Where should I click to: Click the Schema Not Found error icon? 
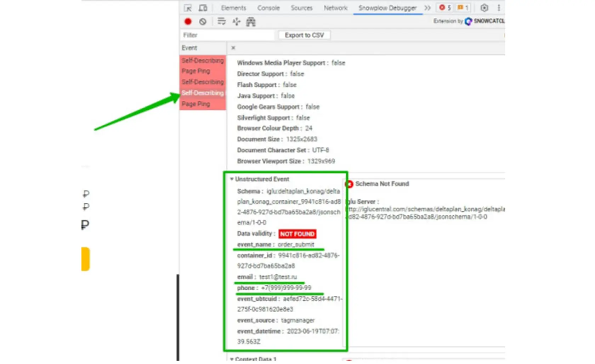pyautogui.click(x=349, y=184)
